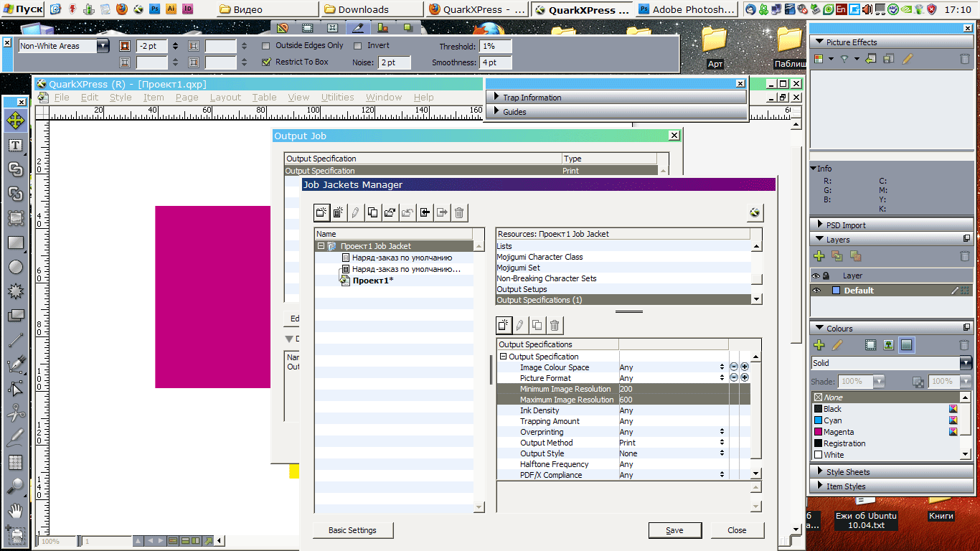Open the Utilities menu
This screenshot has height=551, width=980.
tap(337, 97)
